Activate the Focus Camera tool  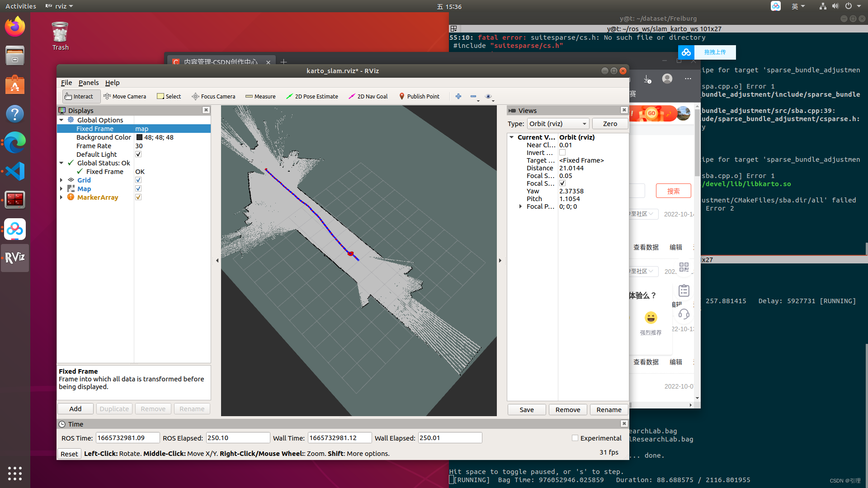click(213, 96)
